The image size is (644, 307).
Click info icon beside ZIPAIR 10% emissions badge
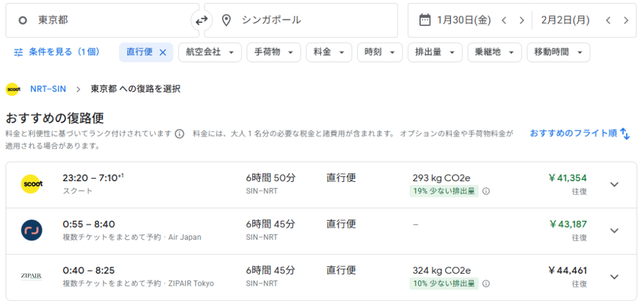pyautogui.click(x=486, y=284)
